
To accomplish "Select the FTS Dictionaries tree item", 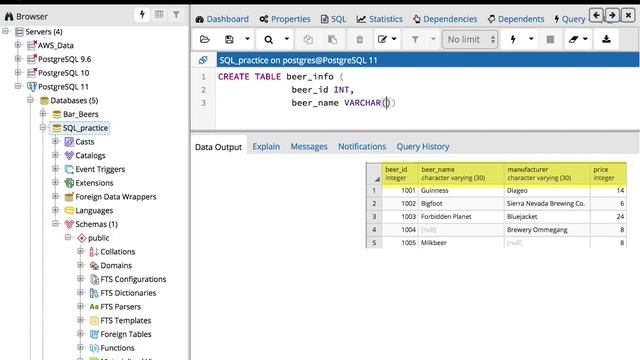I will 128,293.
